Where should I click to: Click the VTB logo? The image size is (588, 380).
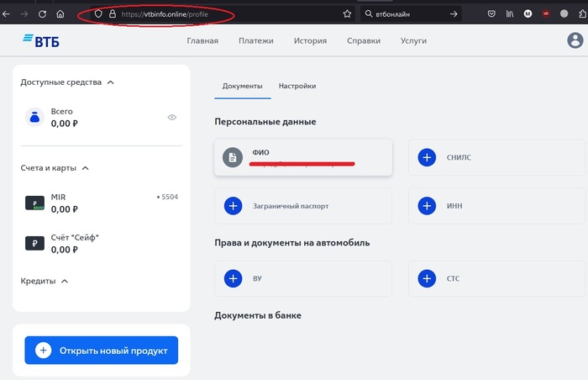pos(40,40)
